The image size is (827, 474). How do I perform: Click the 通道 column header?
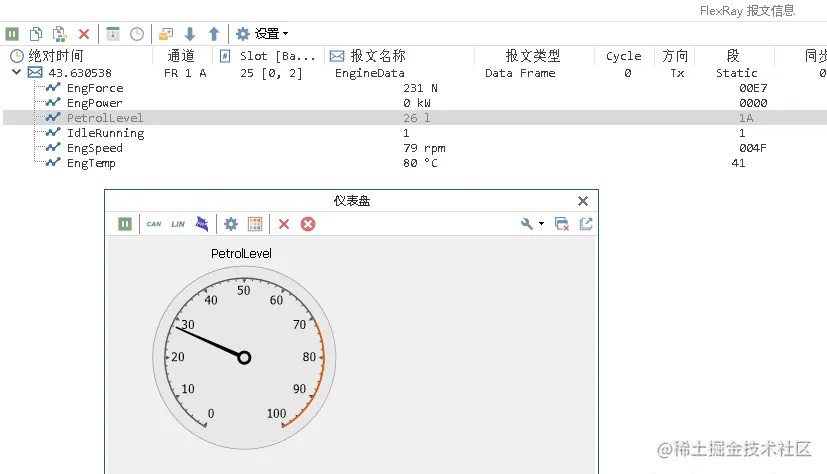(x=181, y=56)
